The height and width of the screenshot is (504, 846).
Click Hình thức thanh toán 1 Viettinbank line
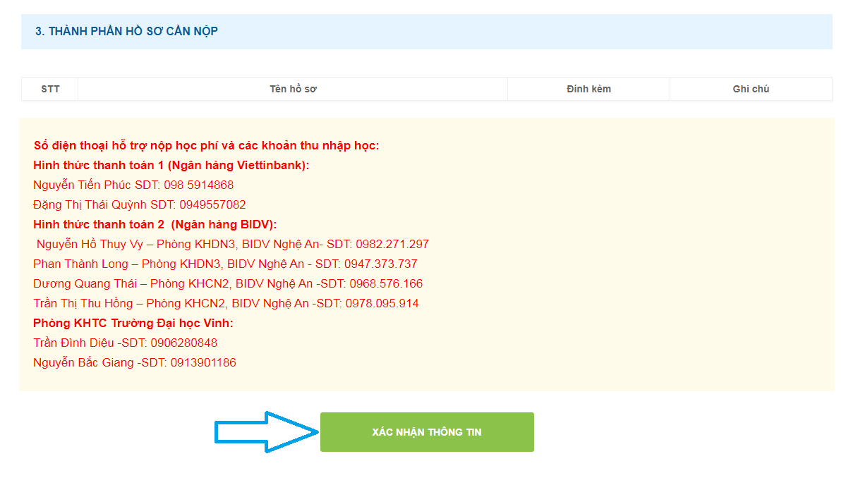pos(171,166)
